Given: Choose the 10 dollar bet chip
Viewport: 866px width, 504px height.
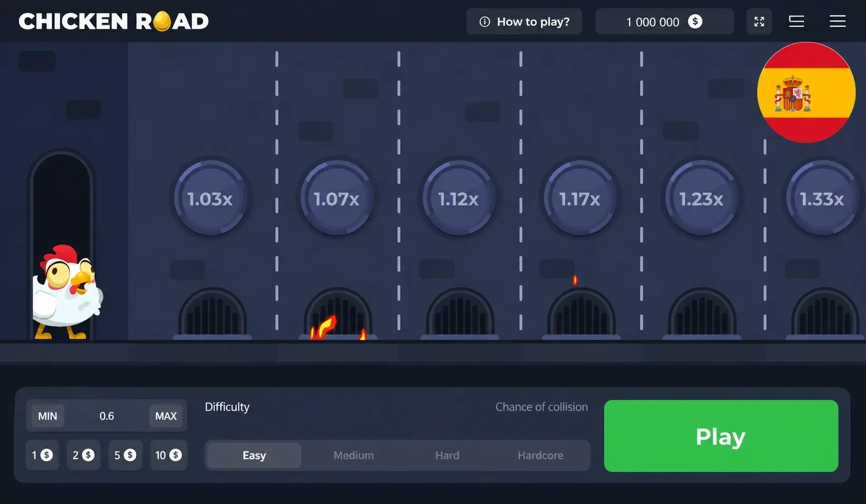Looking at the screenshot, I should (169, 455).
